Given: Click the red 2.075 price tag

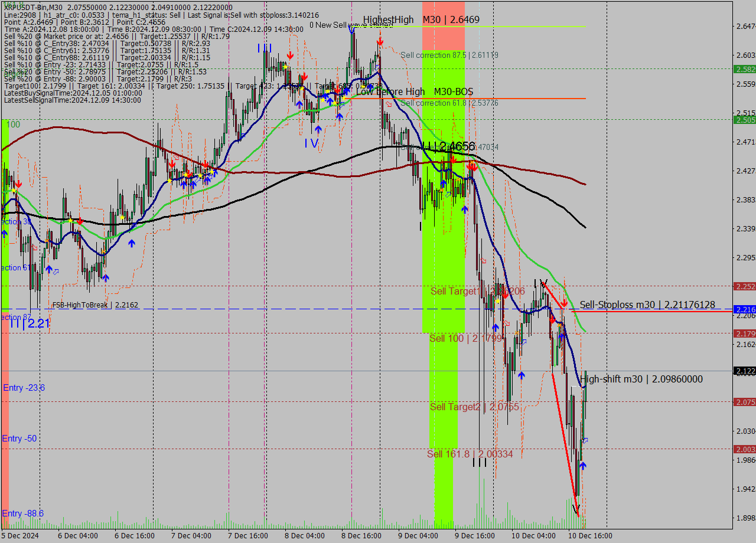Looking at the screenshot, I should tap(744, 402).
